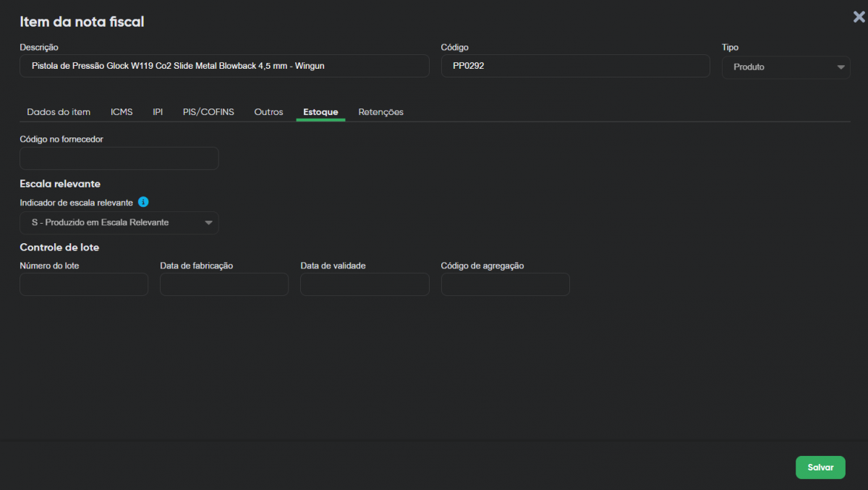
Task: Select the Data de validade input
Action: tap(365, 284)
